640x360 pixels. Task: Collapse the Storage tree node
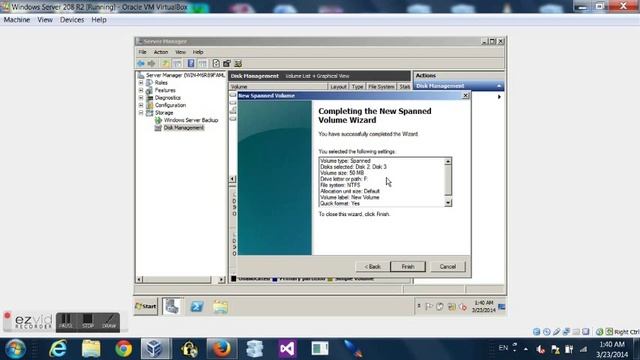[141, 113]
